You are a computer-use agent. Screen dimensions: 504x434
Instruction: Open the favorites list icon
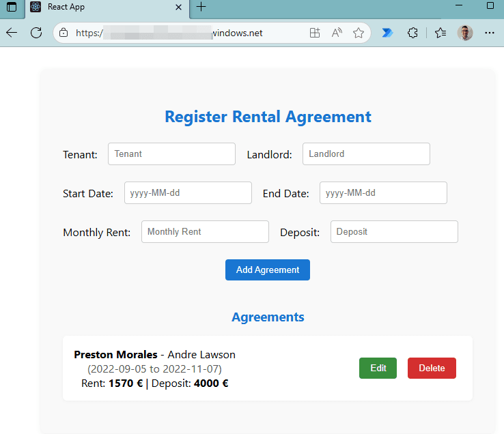click(x=440, y=33)
